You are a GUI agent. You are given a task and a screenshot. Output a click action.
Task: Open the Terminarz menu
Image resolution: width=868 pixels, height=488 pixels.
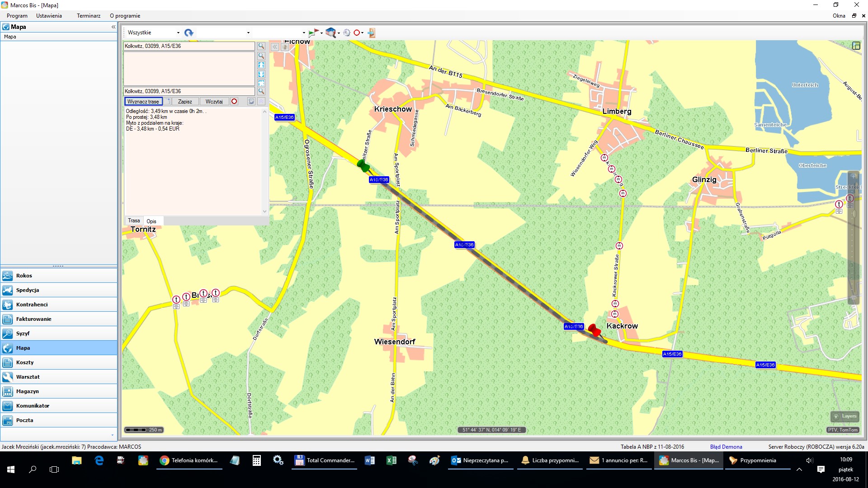click(89, 16)
